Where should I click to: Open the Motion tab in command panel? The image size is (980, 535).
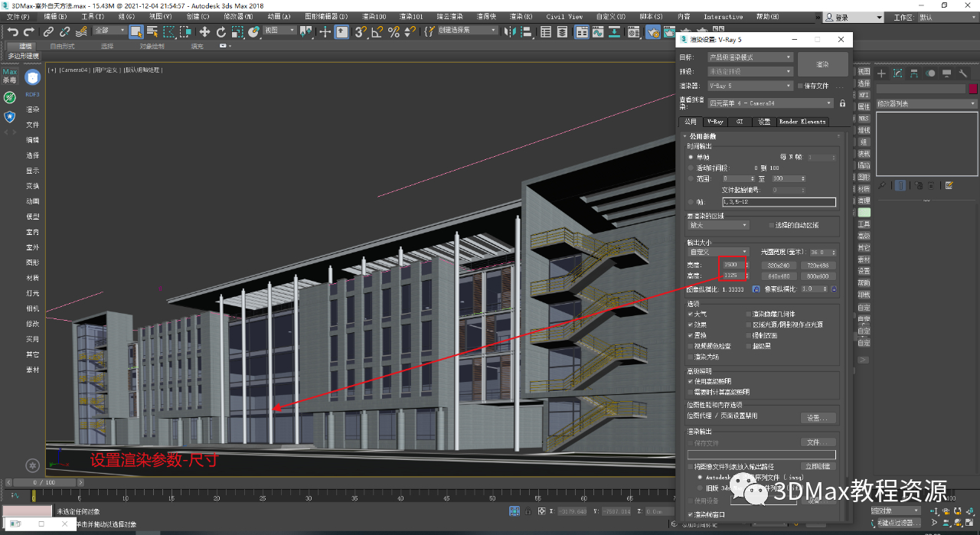pyautogui.click(x=931, y=73)
